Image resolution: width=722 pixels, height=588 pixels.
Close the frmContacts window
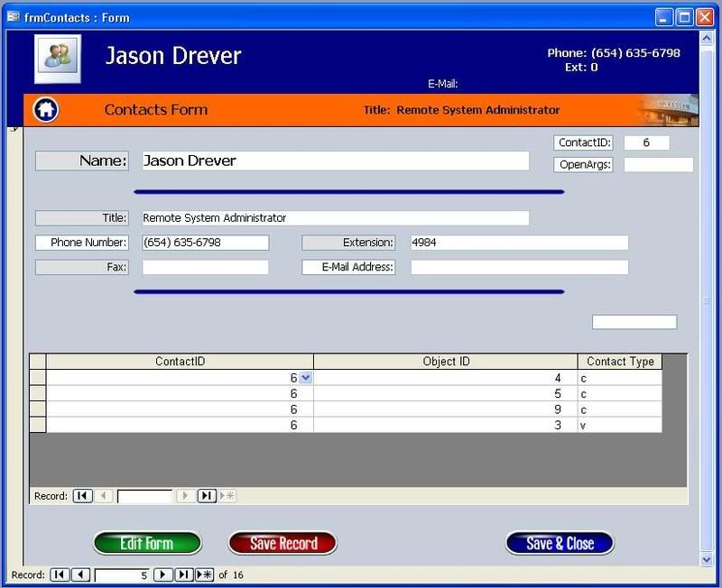click(x=705, y=17)
